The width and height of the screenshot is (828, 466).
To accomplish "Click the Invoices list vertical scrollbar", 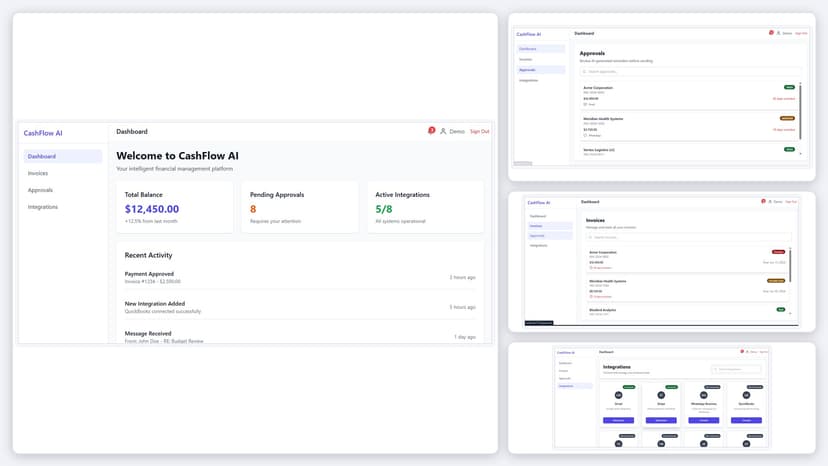I will [791, 265].
